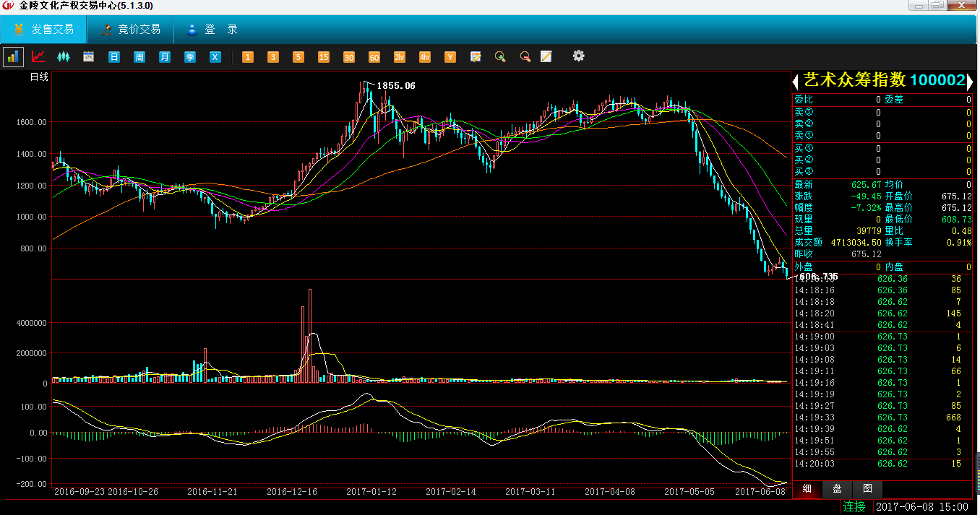Click the 1600.00 price axis label
The height and width of the screenshot is (515, 980).
coord(31,122)
